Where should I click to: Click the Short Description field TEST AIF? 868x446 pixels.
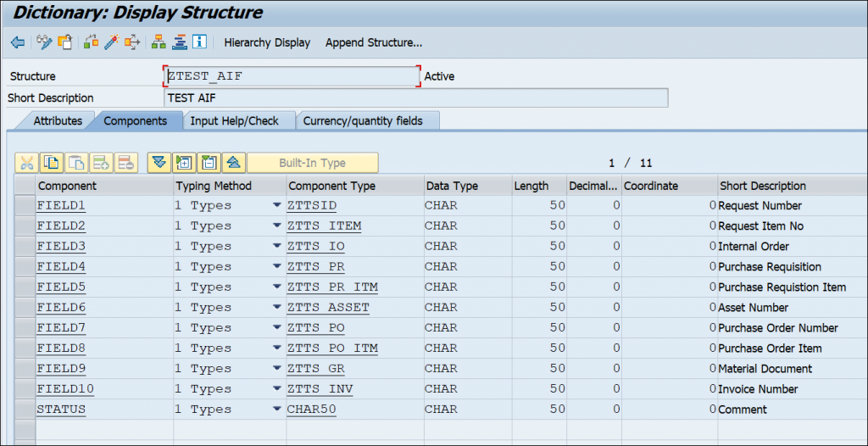415,98
